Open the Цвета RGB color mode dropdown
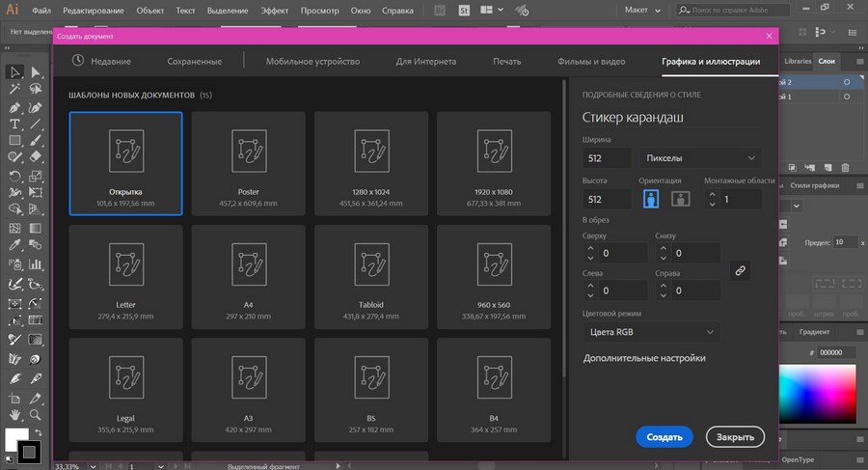The width and height of the screenshot is (868, 470). click(x=651, y=332)
